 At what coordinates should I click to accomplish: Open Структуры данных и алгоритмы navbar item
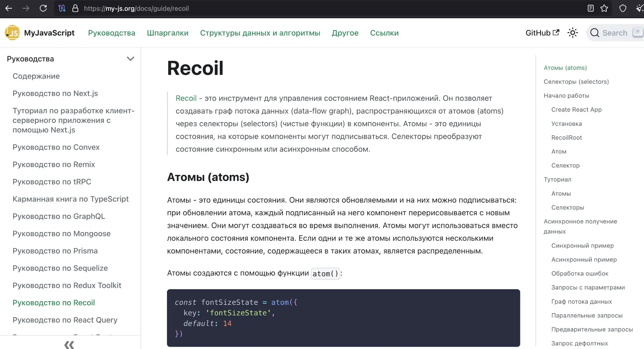click(x=260, y=33)
